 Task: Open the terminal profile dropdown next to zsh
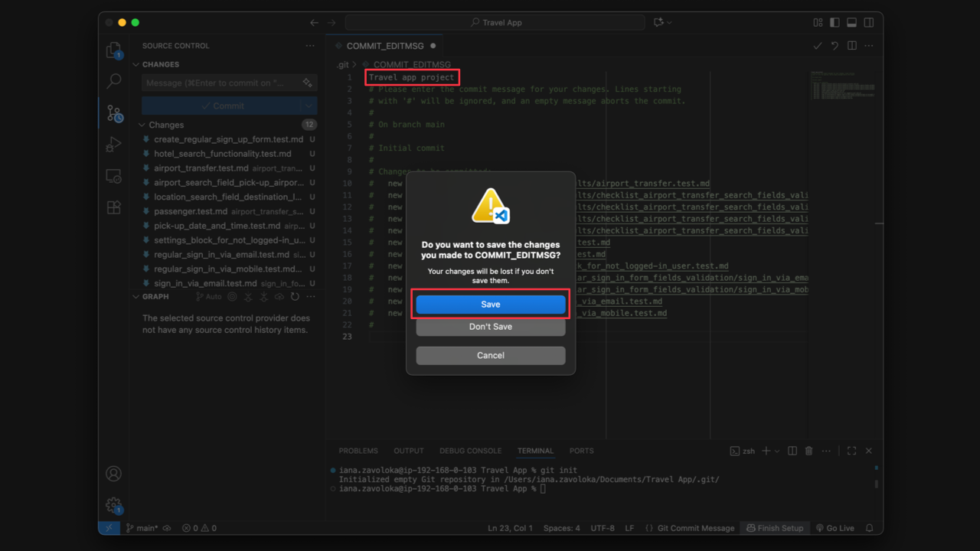click(776, 451)
